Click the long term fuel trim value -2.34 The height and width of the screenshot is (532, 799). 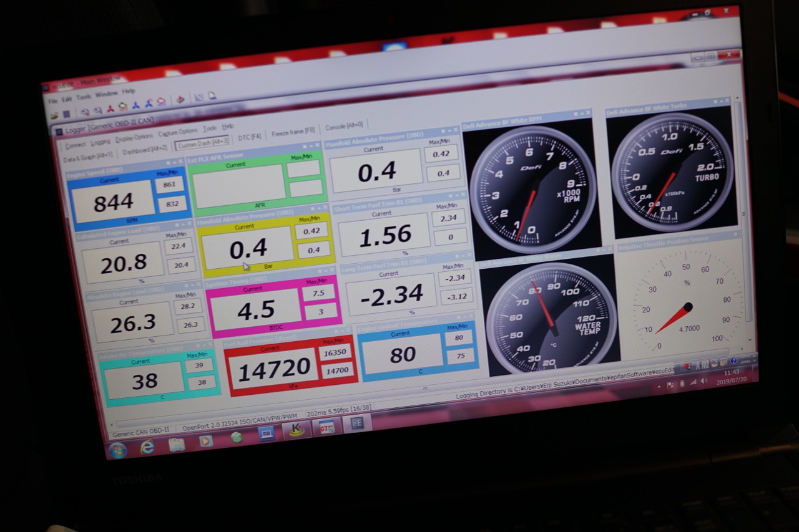click(x=392, y=294)
